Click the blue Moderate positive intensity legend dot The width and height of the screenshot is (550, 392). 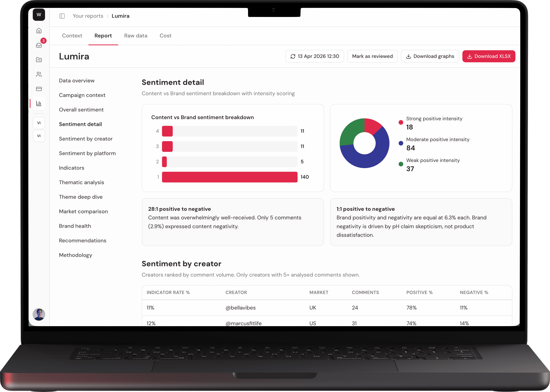pos(401,143)
